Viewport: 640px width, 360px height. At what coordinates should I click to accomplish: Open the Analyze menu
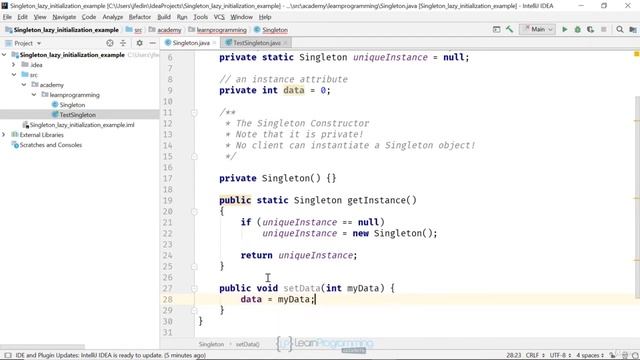click(x=113, y=17)
